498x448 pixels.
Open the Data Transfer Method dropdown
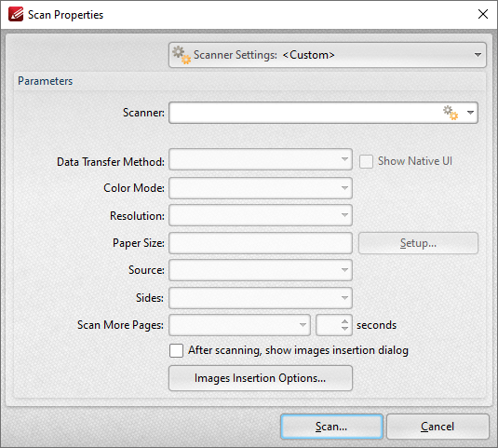pos(261,159)
